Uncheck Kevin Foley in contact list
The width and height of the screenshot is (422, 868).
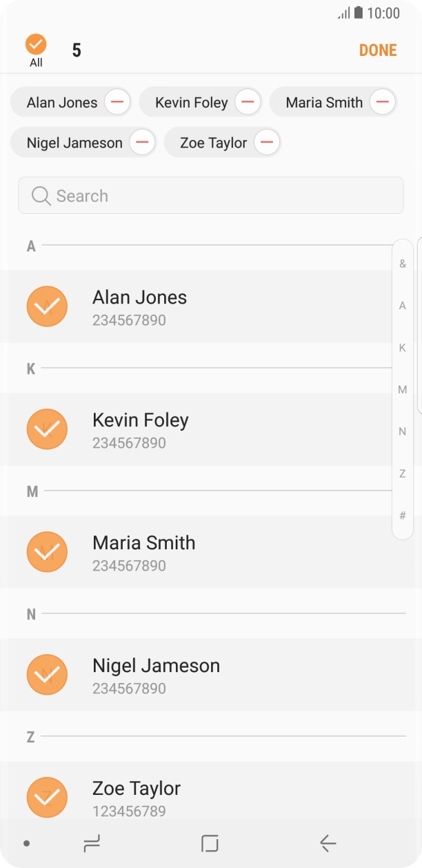pos(47,429)
